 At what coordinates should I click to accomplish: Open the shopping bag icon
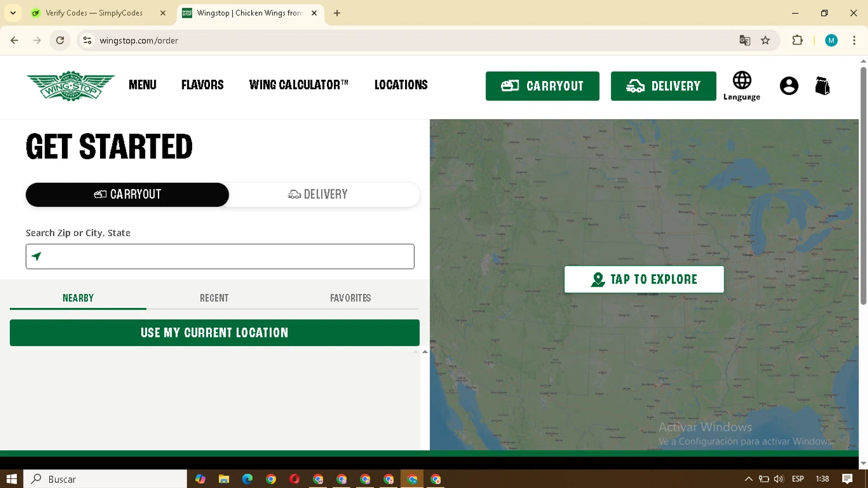pos(822,86)
